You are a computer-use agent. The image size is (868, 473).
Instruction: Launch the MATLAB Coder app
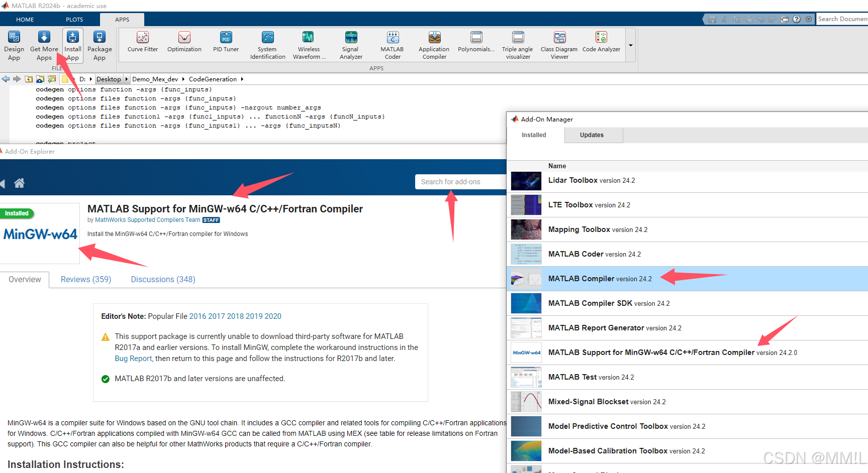pos(393,45)
